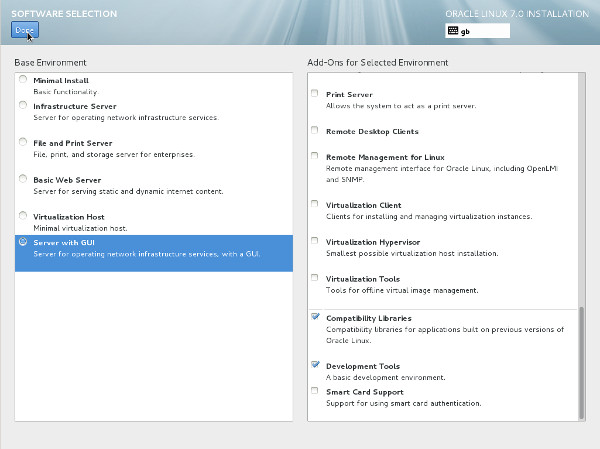Click the 'Development Tools' label
This screenshot has height=449, width=600.
(363, 366)
